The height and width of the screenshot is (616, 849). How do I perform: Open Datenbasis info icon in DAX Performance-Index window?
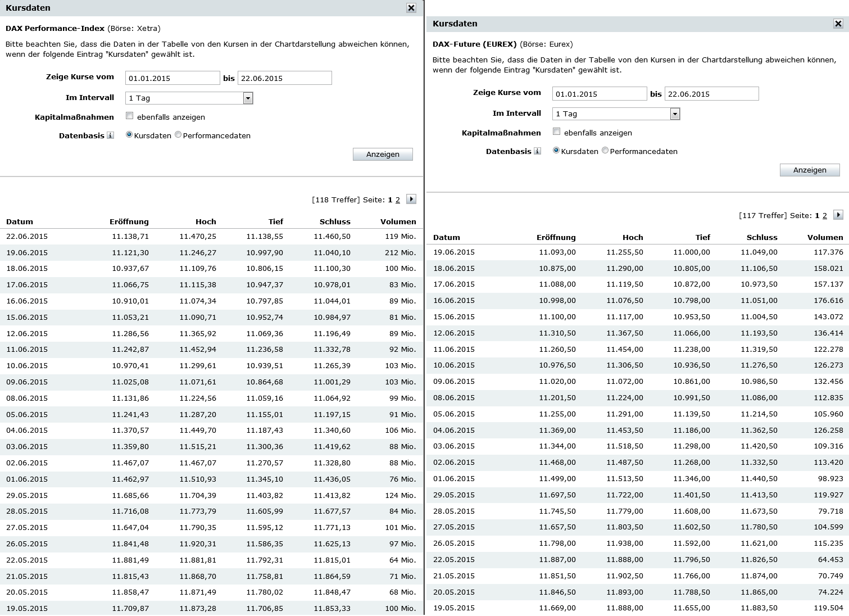(110, 135)
